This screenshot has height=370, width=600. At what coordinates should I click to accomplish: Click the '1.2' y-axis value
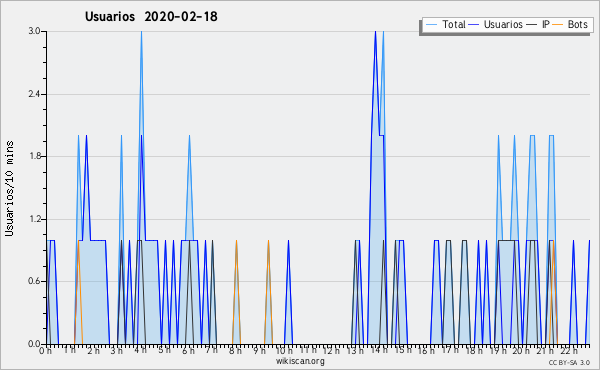click(x=34, y=219)
